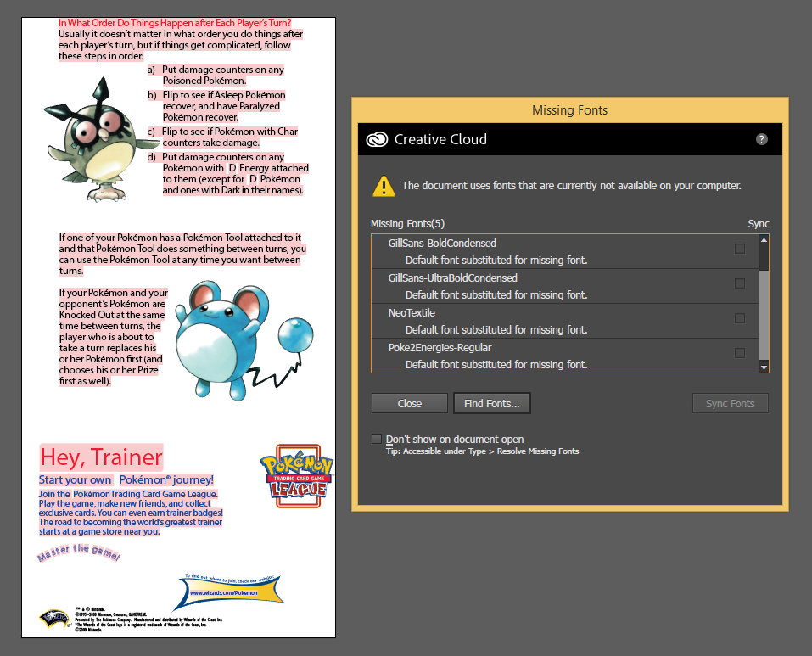Click the 'Hey, Trainer' headline

tap(102, 457)
